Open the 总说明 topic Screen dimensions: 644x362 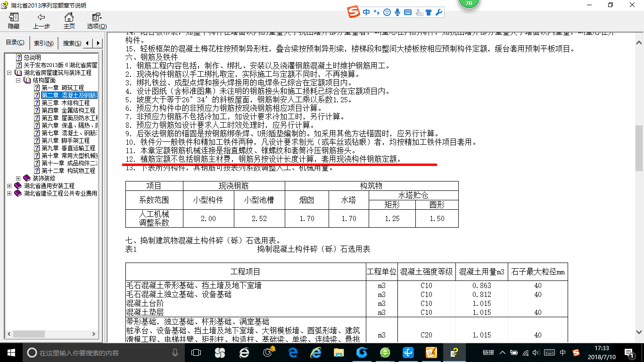(33, 58)
